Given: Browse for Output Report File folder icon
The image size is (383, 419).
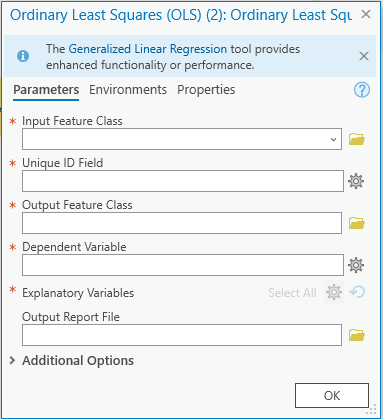Looking at the screenshot, I should click(357, 335).
